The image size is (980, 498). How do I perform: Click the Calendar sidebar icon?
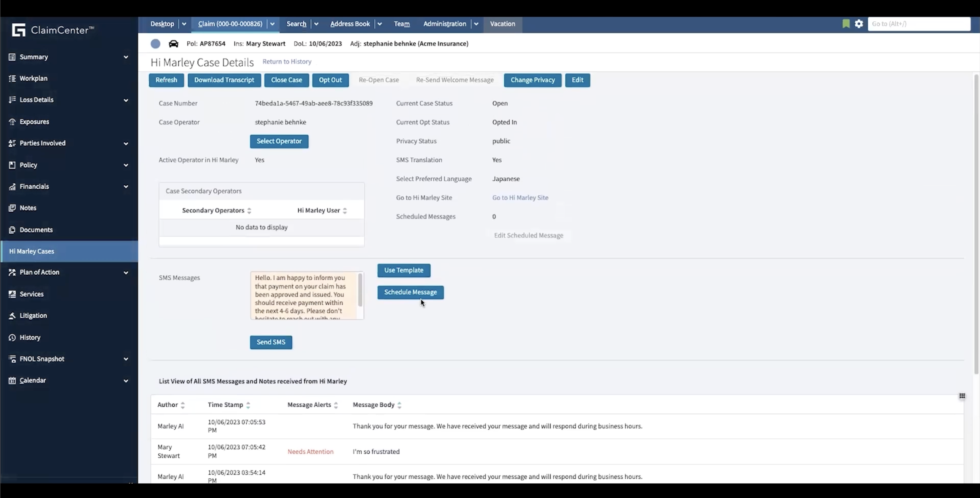click(12, 381)
